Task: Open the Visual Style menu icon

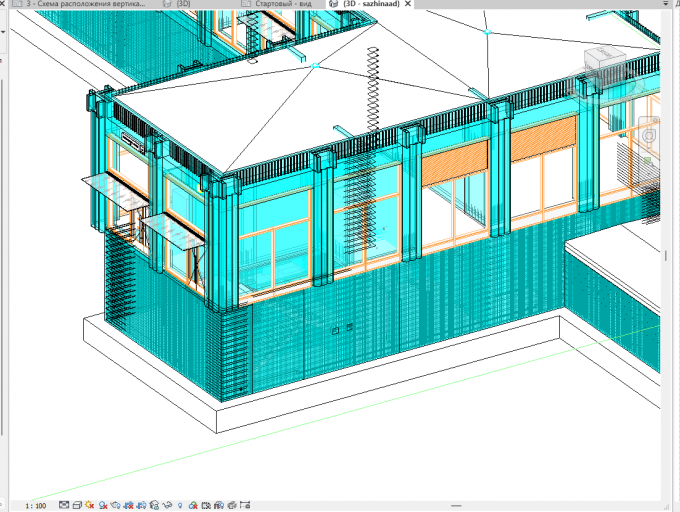Action: (x=77, y=505)
